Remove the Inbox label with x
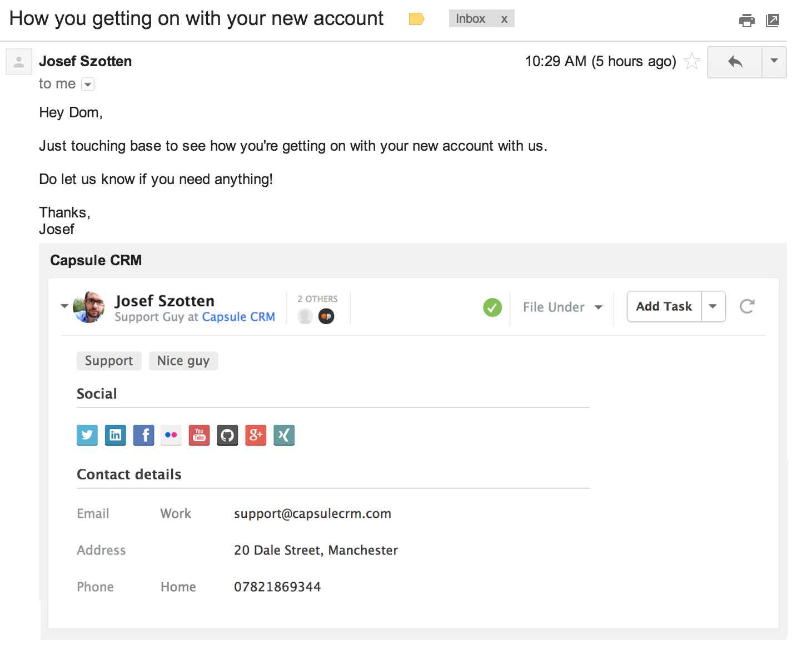This screenshot has width=812, height=649. coord(504,19)
